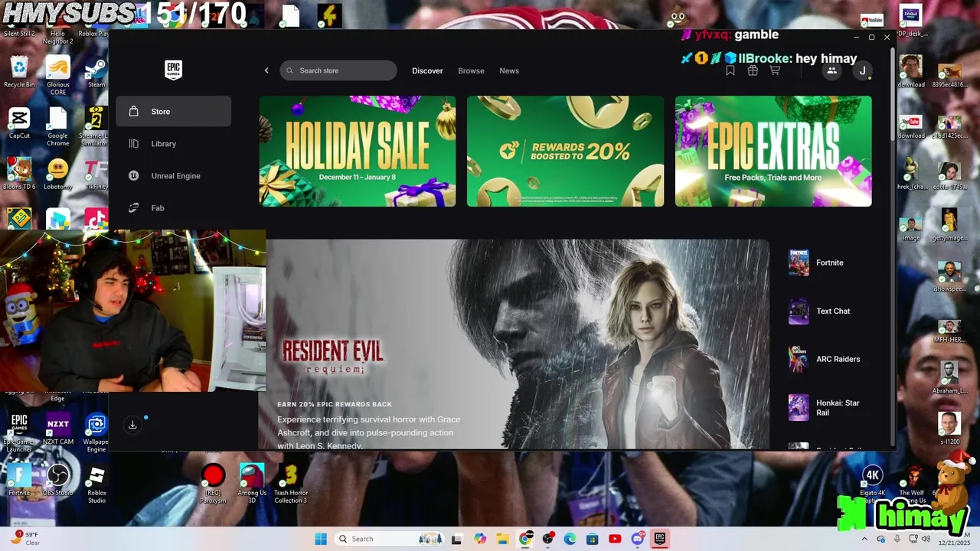Open Fortnite desktop shortcut

click(x=19, y=480)
